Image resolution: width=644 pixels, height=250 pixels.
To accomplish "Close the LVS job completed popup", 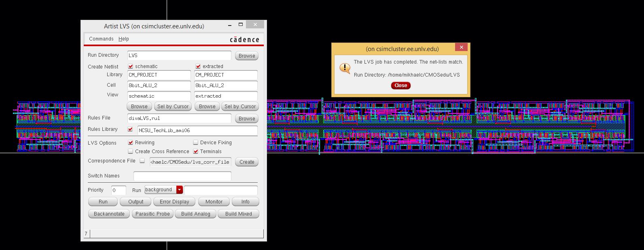I will tap(400, 85).
